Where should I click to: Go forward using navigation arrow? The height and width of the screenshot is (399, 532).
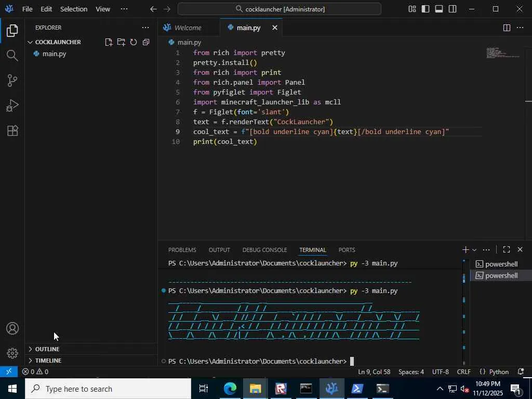pyautogui.click(x=167, y=9)
